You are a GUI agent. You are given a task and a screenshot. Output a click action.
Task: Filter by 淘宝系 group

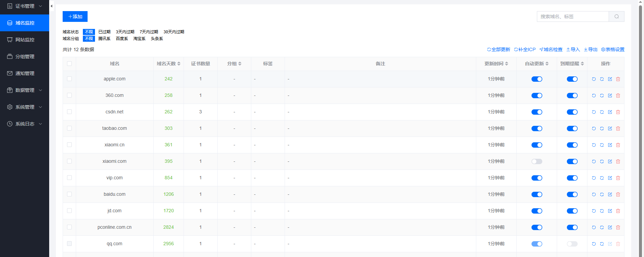[x=139, y=39]
